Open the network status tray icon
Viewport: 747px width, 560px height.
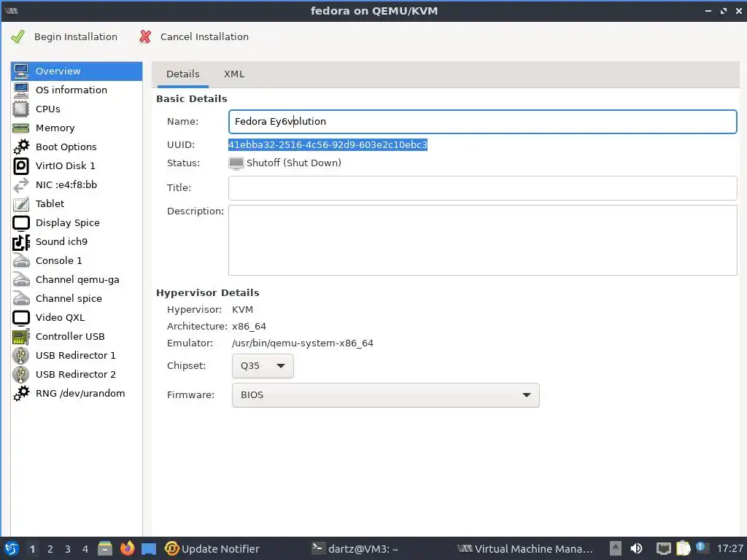click(663, 548)
